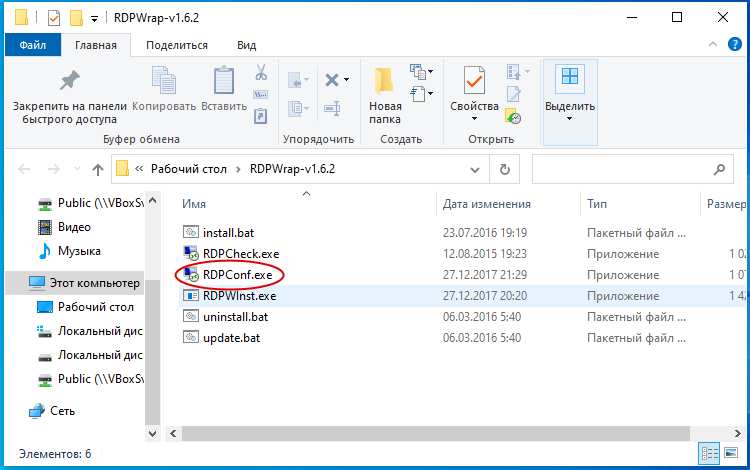The image size is (750, 470).
Task: Create a Новая папка
Action: (385, 95)
